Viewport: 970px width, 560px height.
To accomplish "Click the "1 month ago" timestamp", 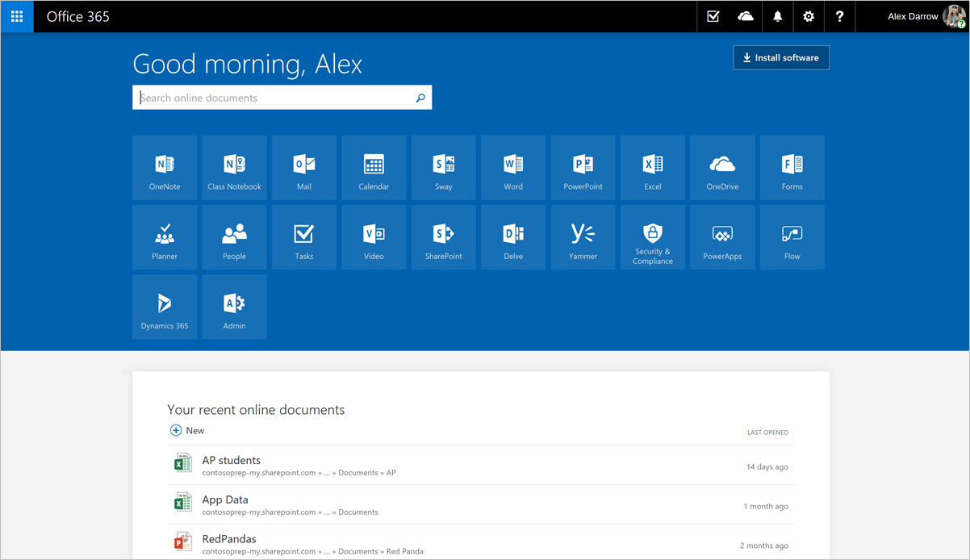I will pyautogui.click(x=766, y=507).
